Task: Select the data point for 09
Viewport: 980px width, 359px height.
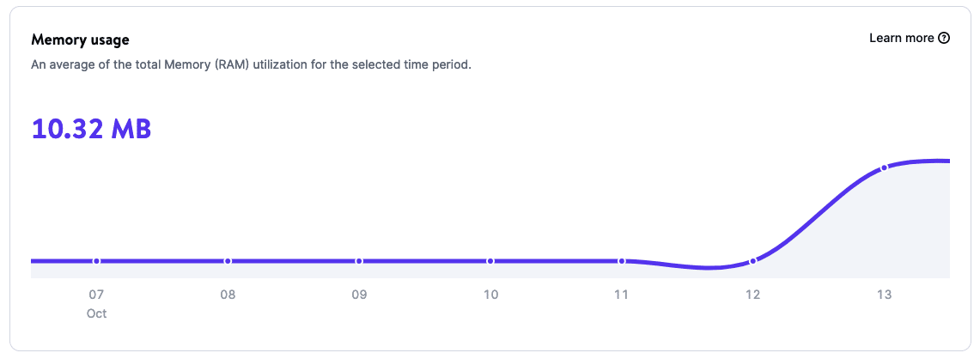Action: point(359,261)
